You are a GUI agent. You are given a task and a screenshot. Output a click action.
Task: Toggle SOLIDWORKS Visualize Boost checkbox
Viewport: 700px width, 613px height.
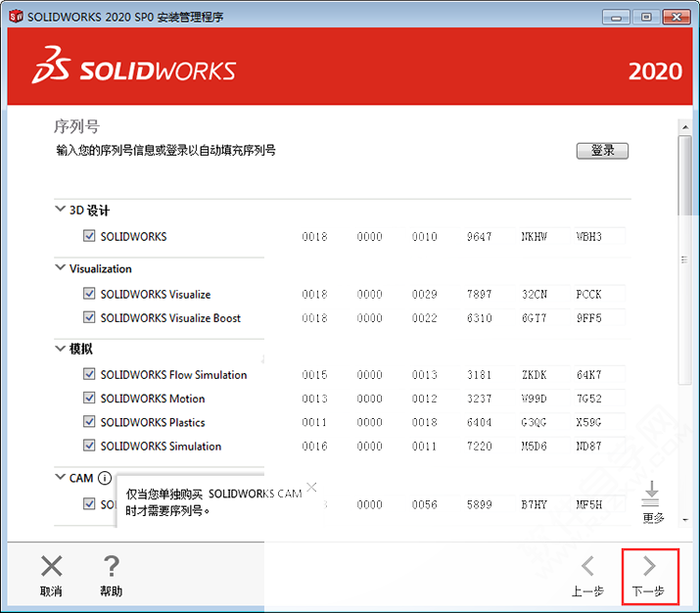point(89,317)
